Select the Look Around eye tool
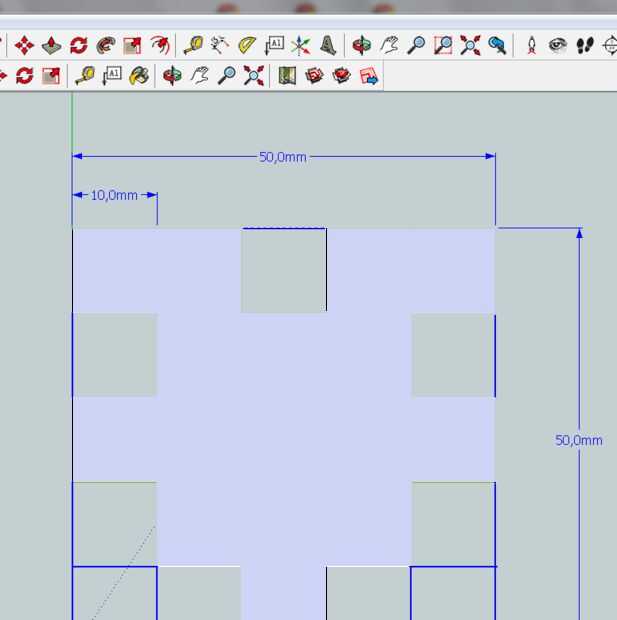This screenshot has height=620, width=617. [x=558, y=45]
